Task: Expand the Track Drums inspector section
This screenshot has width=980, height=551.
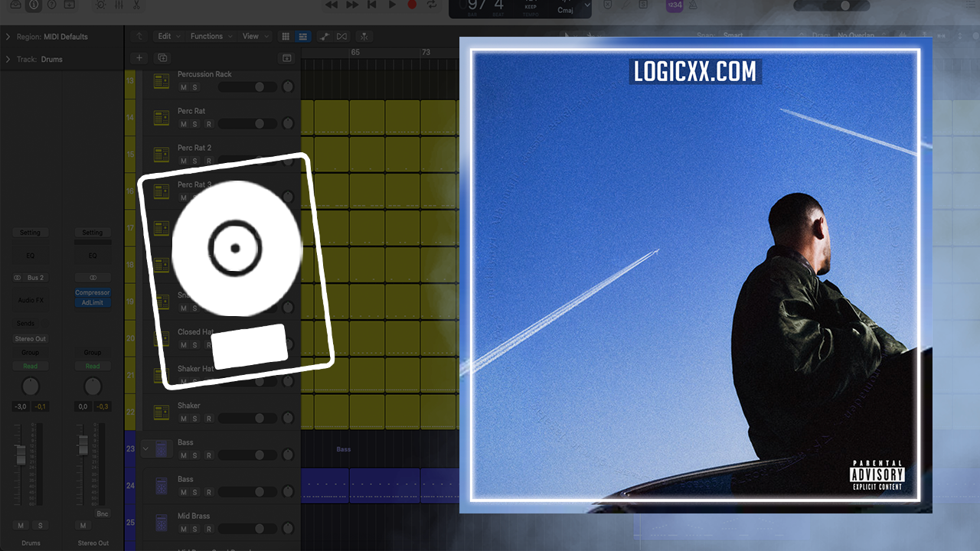Action: coord(8,59)
